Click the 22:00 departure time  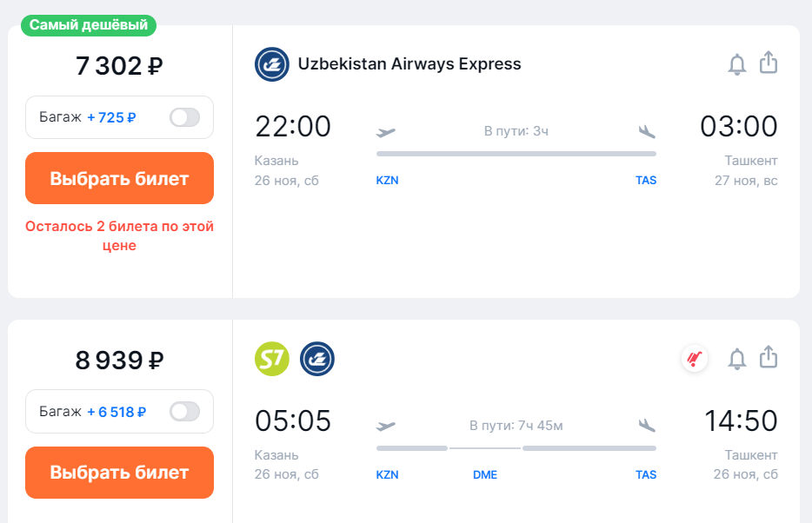pyautogui.click(x=293, y=126)
